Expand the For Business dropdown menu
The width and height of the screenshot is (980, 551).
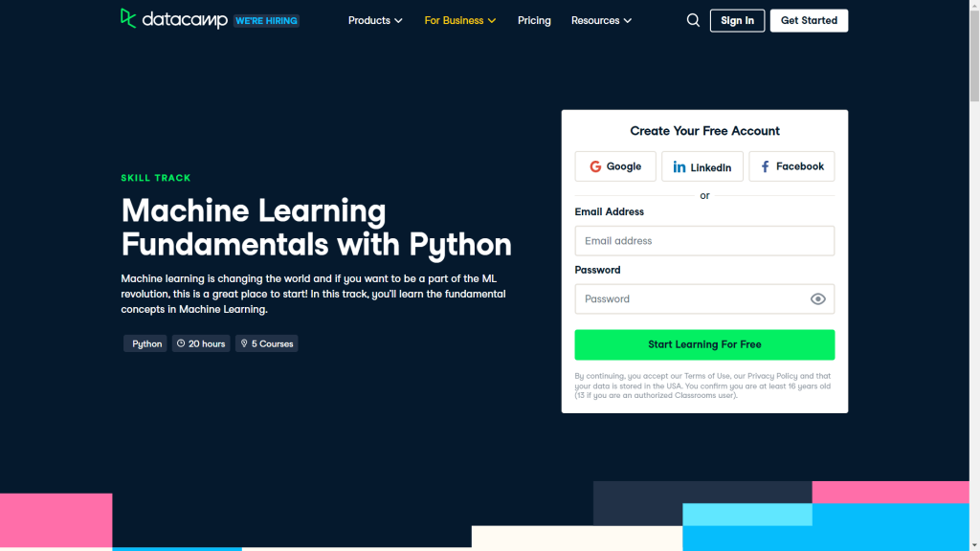coord(460,21)
